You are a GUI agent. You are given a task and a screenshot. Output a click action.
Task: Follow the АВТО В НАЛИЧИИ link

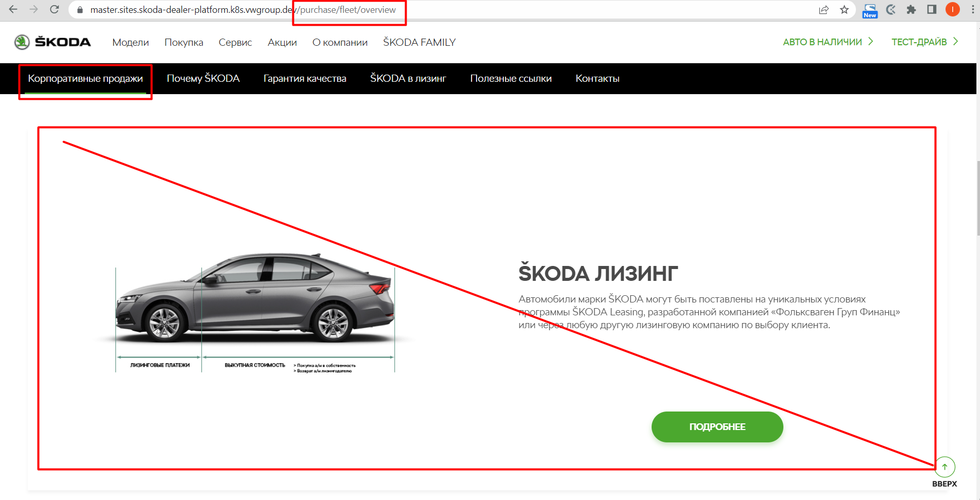[828, 42]
